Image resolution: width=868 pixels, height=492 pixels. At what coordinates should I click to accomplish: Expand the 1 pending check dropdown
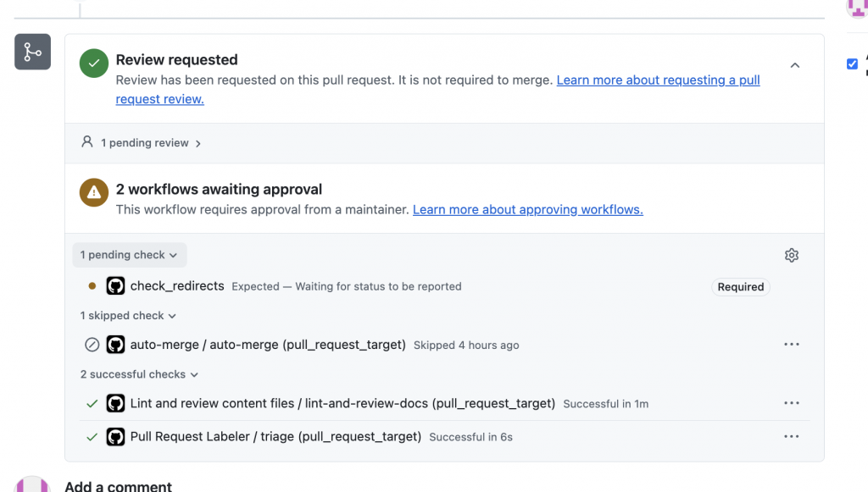coord(129,255)
